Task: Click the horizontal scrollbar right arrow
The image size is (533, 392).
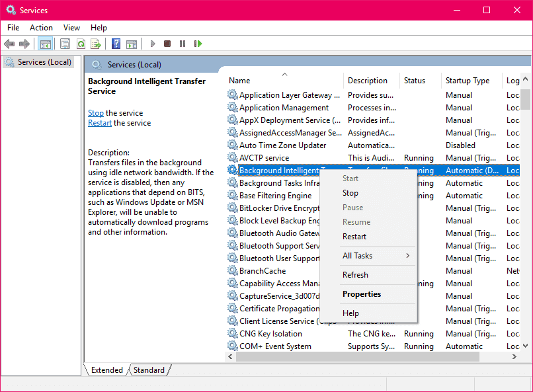Action: [x=514, y=357]
